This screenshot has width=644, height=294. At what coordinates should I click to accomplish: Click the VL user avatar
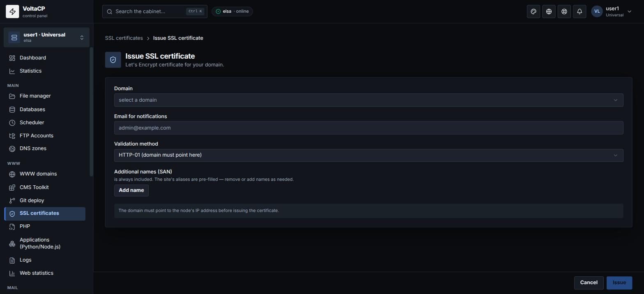pyautogui.click(x=597, y=11)
